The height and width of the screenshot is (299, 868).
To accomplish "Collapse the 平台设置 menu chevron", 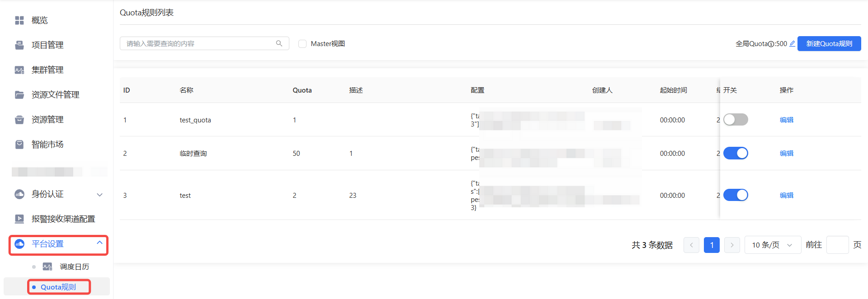I will tap(99, 243).
